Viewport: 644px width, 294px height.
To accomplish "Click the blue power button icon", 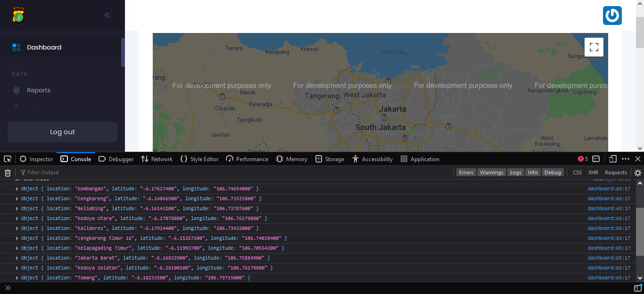I will click(612, 16).
